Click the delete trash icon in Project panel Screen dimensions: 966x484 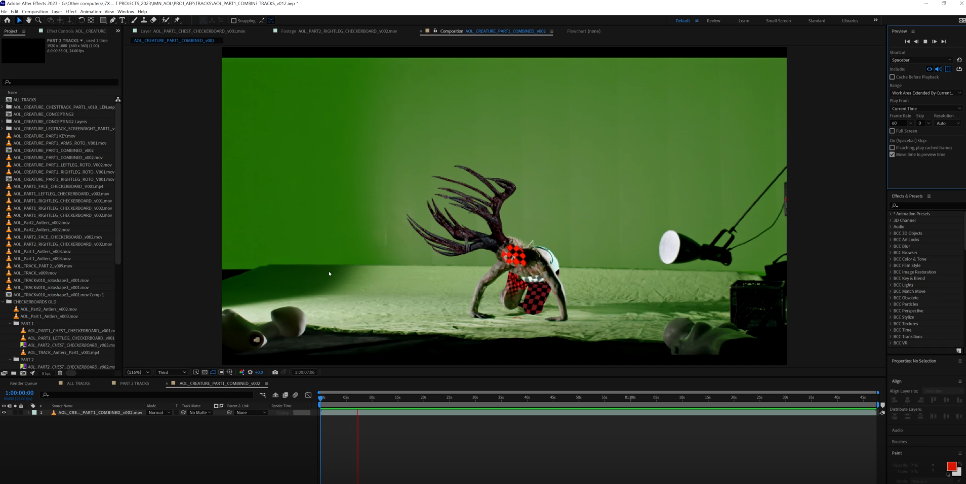60,373
